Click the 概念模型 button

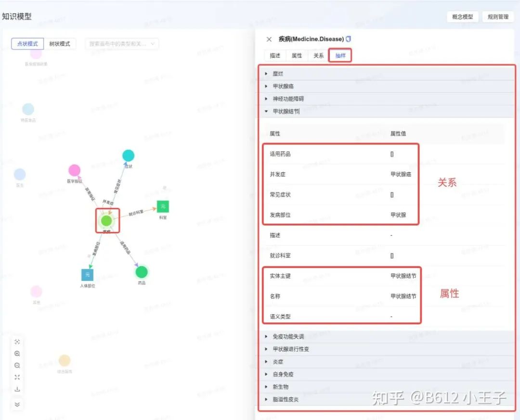462,17
